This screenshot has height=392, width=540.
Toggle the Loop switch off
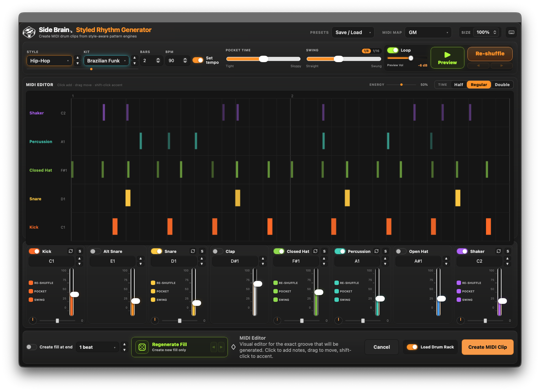[x=393, y=50]
